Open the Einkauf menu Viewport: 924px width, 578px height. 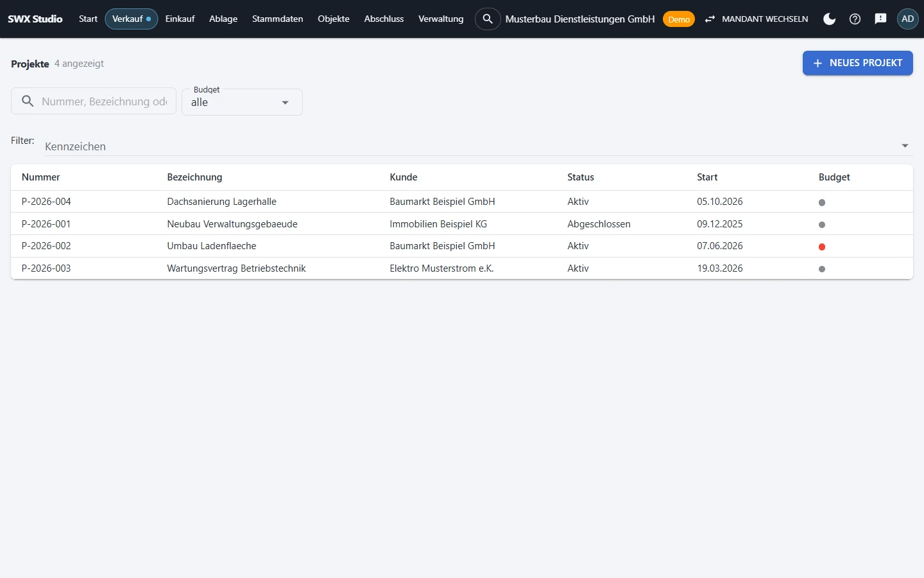pyautogui.click(x=180, y=19)
